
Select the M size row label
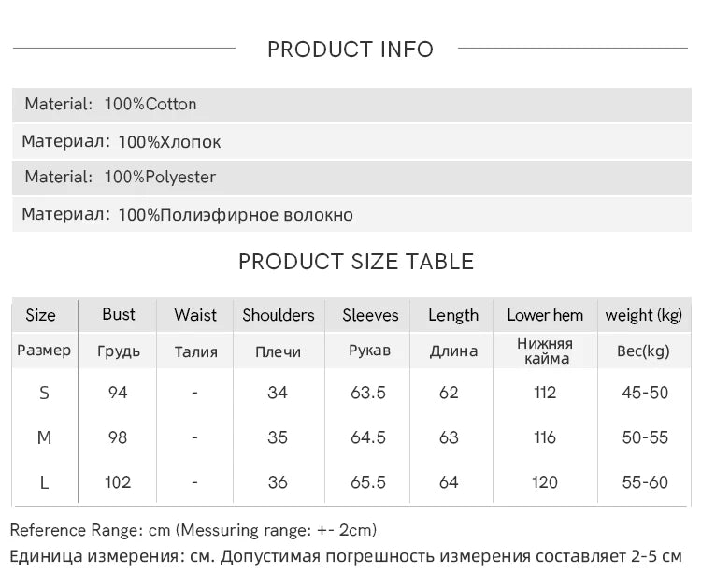click(44, 437)
